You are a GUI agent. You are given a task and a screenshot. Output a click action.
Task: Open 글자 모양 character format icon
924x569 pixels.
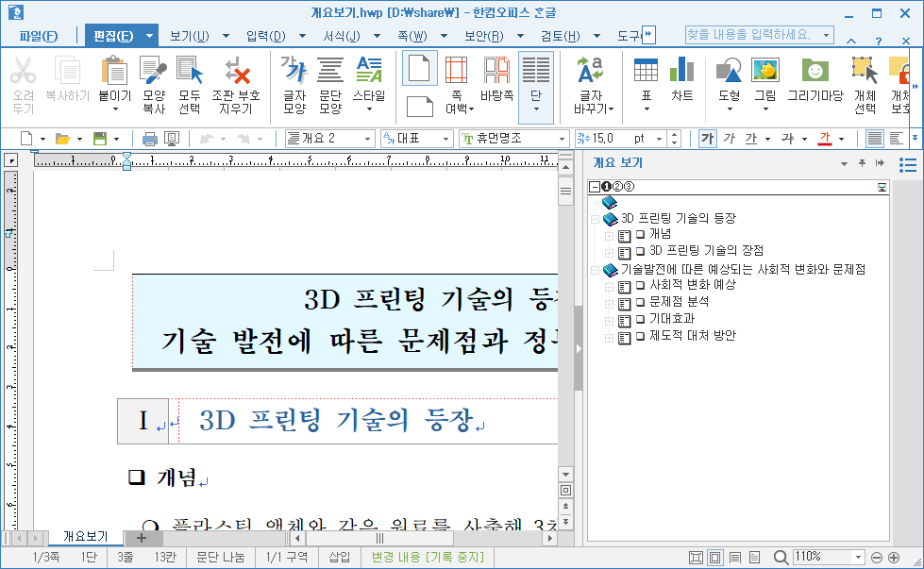(x=294, y=71)
